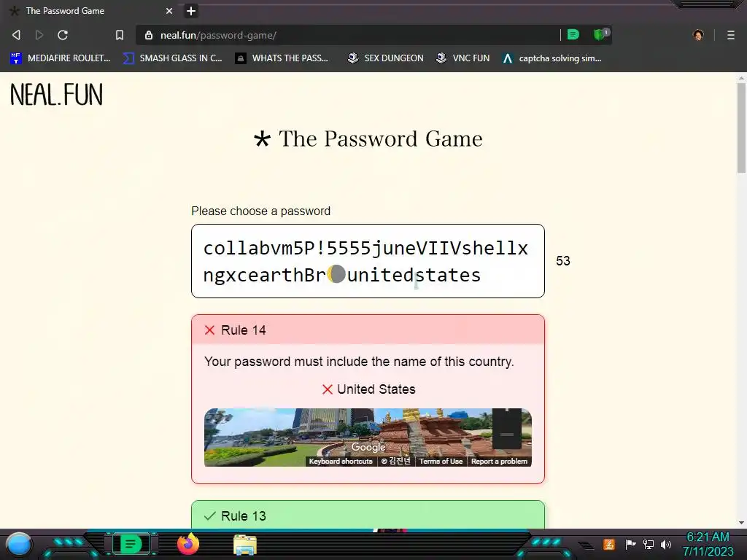The height and width of the screenshot is (560, 747).
Task: Open captcha solving sim... bookmark
Action: point(552,58)
